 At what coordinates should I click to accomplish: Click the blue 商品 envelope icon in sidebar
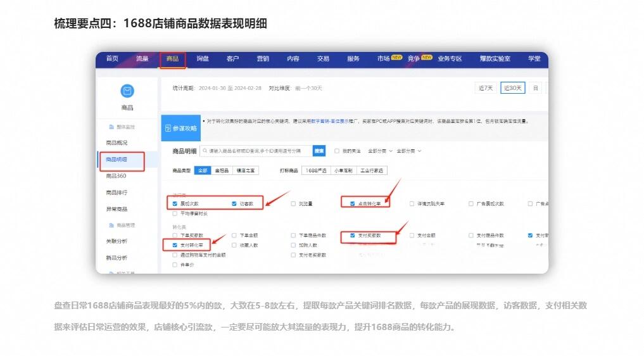127,91
